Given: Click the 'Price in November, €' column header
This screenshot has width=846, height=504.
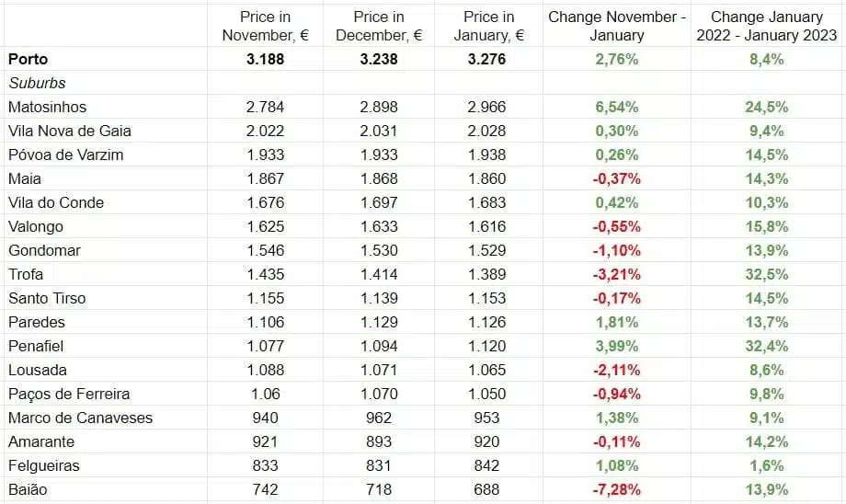Looking at the screenshot, I should [265, 26].
